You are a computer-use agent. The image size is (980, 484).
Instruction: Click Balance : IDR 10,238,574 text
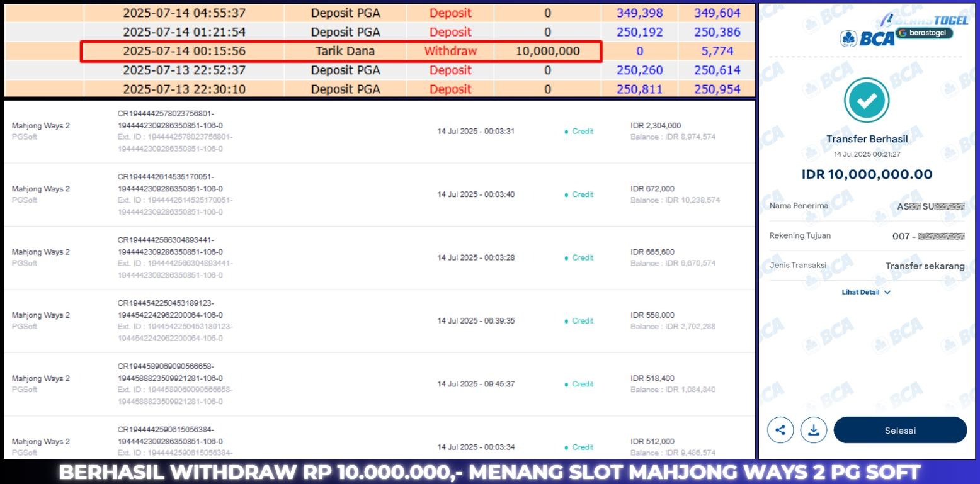click(675, 200)
